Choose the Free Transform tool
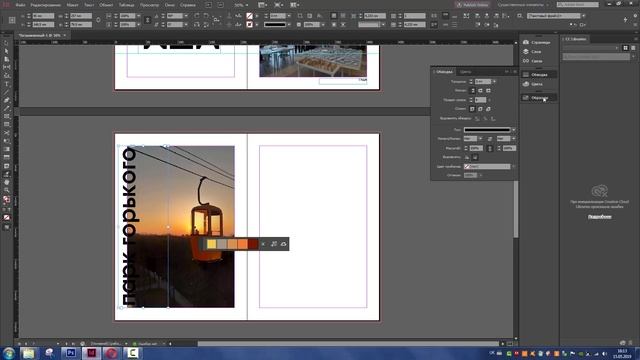The image size is (640, 360). [x=6, y=141]
